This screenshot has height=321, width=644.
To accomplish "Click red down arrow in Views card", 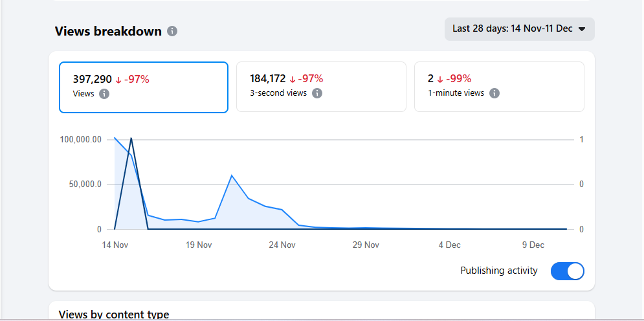I will click(118, 80).
